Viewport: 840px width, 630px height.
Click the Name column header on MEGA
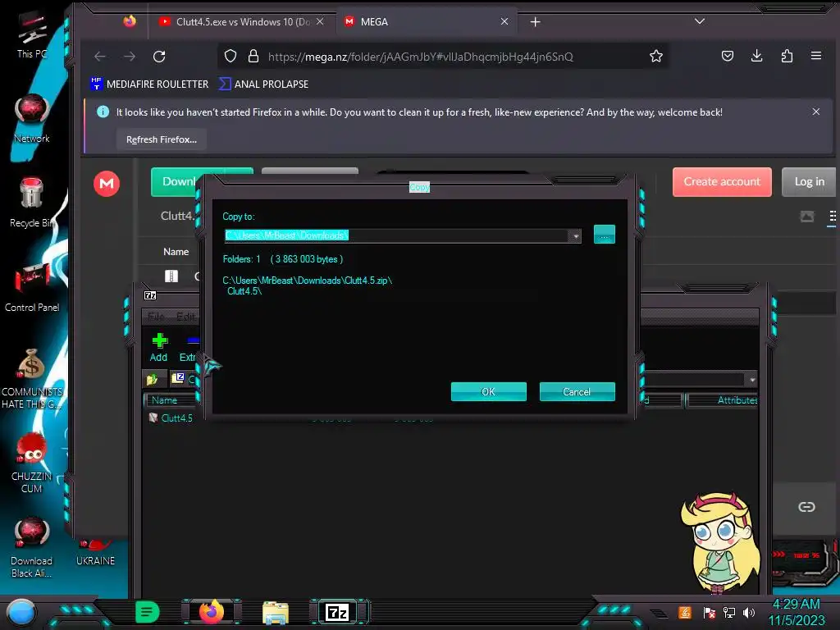tap(176, 252)
